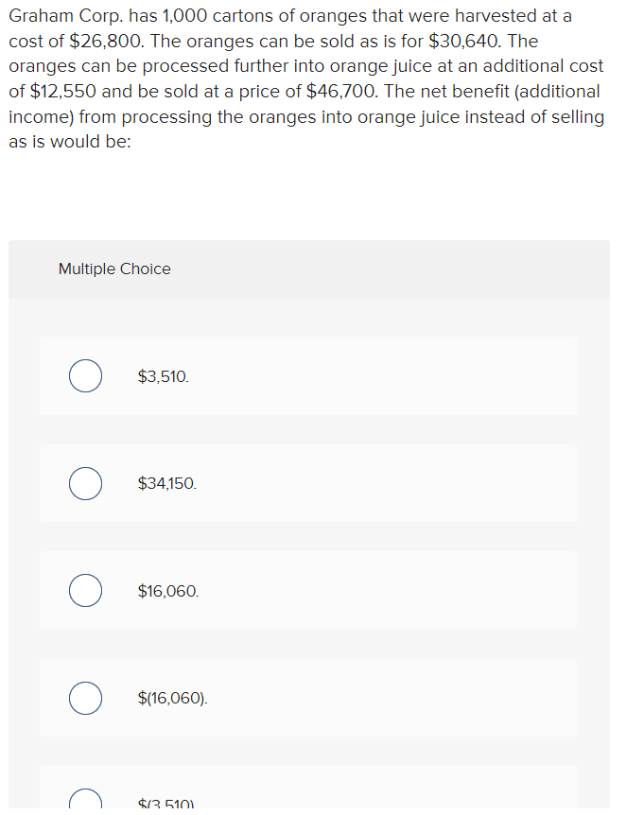The image size is (644, 815).
Task: Select the $3,510 radio button
Action: pos(85,375)
